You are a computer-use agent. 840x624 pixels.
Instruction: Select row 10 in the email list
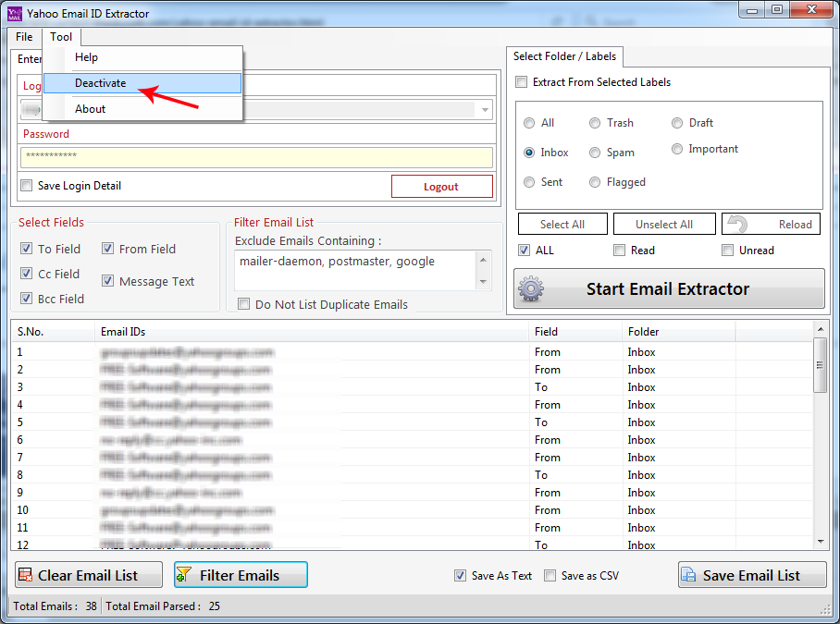[x=412, y=510]
